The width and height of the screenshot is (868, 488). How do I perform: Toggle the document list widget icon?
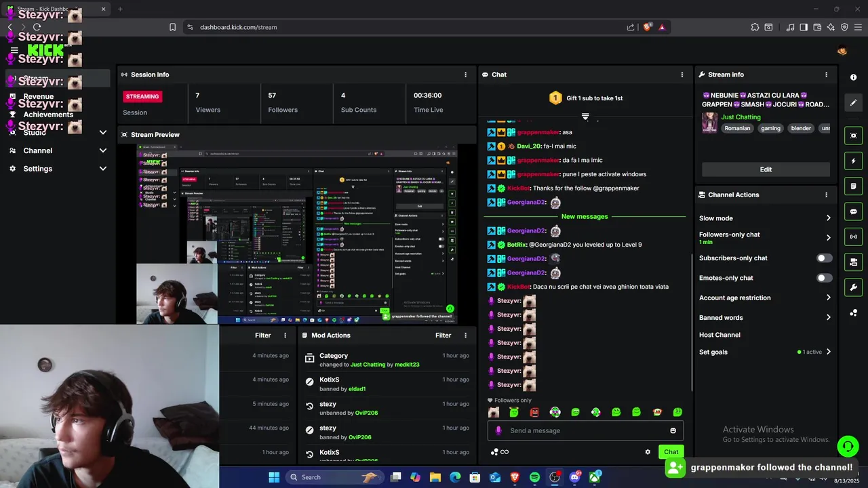click(854, 186)
